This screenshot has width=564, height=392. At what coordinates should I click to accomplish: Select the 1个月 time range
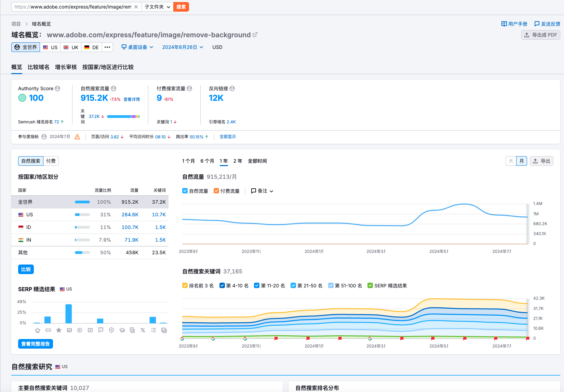click(x=188, y=161)
